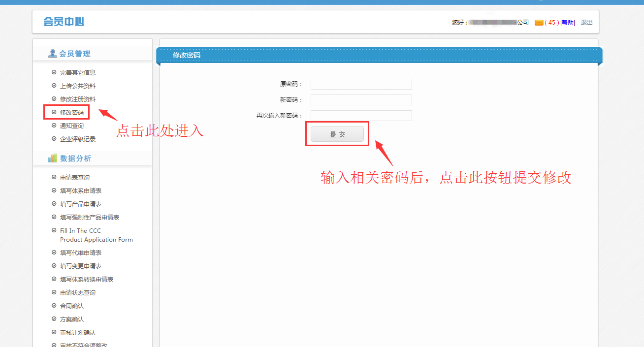The image size is (644, 347).
Task: Click the bullet icon beside 完善其它信息
Action: coord(54,72)
